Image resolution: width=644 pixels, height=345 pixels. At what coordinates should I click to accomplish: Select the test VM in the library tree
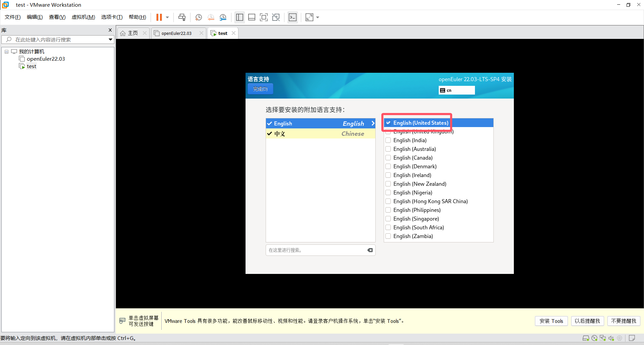tap(31, 66)
